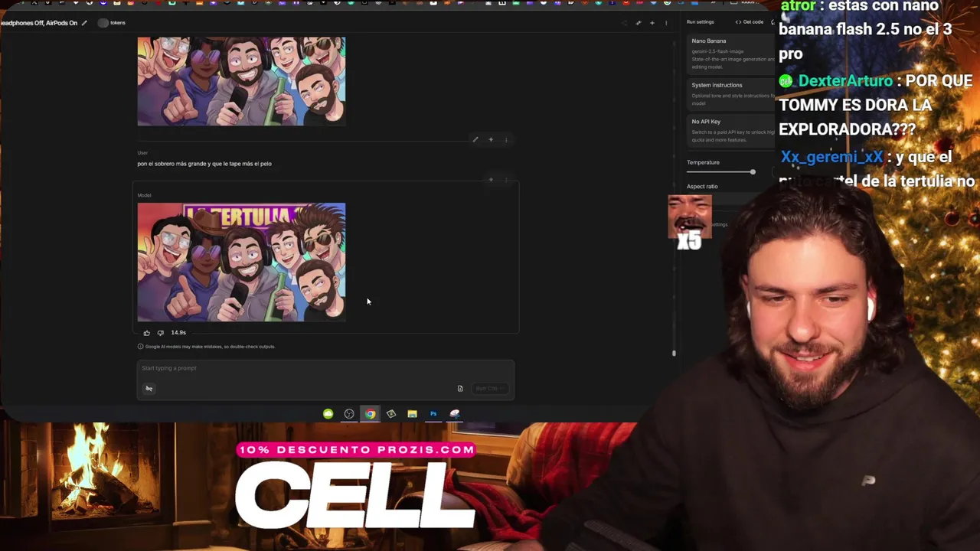Screen dimensions: 980x551
Task: Give thumbs up to the response
Action: coord(147,333)
